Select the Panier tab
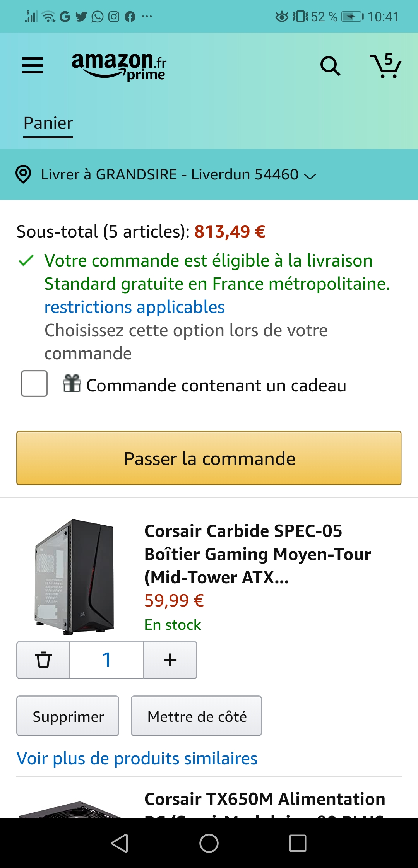Image resolution: width=418 pixels, height=868 pixels. tap(48, 124)
